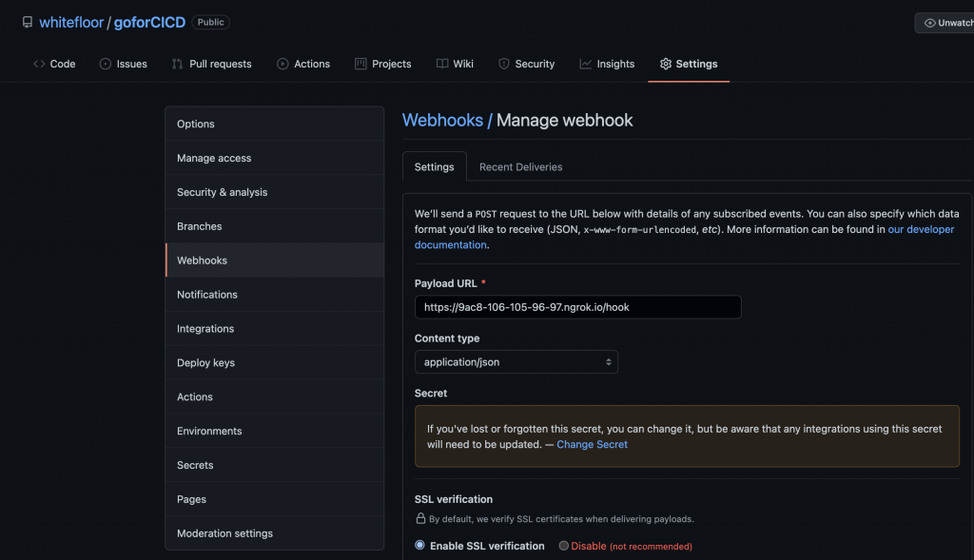Click the (not recommended) text

click(651, 547)
